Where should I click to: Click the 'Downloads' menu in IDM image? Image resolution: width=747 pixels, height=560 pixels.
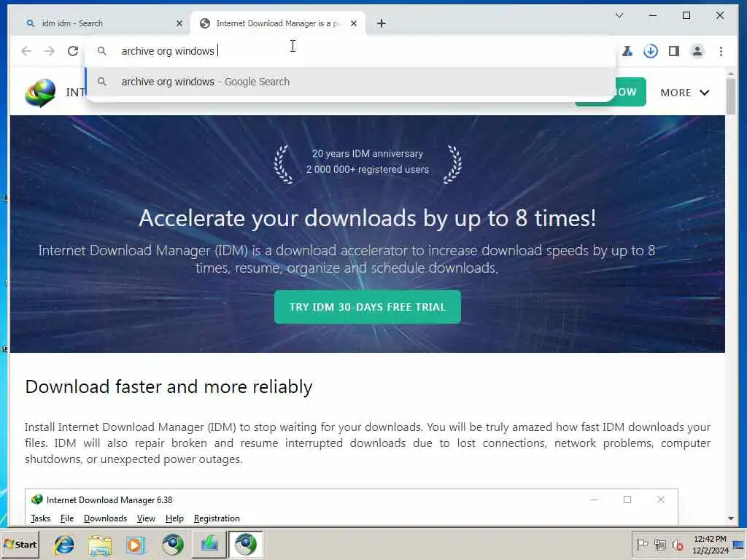coord(105,518)
